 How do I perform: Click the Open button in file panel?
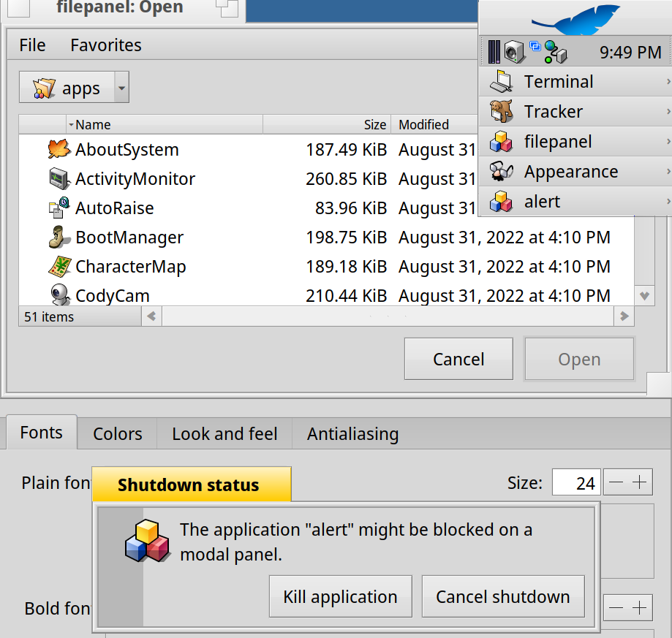point(579,359)
